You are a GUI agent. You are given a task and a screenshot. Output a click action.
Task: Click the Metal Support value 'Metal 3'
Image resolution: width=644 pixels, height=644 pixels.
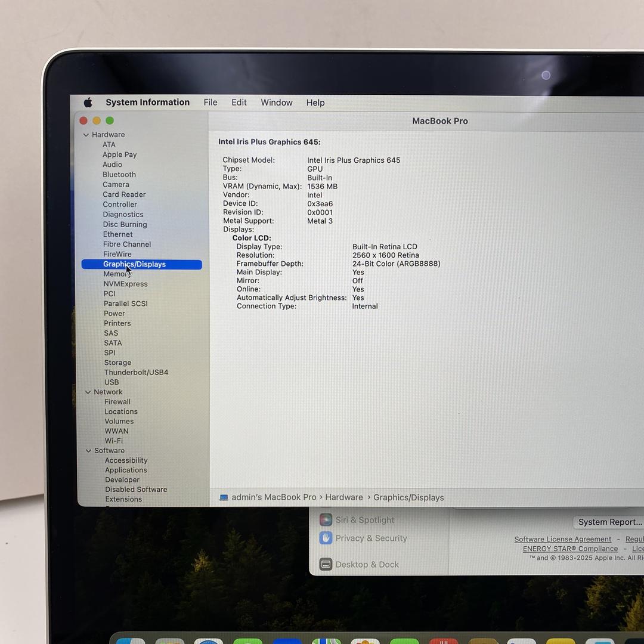coord(320,221)
